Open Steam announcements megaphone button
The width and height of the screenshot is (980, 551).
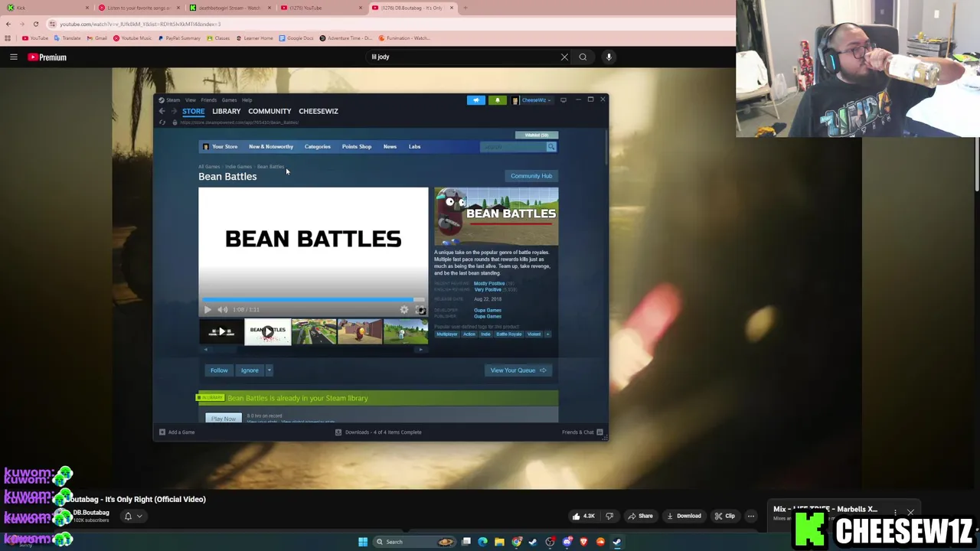coord(475,100)
